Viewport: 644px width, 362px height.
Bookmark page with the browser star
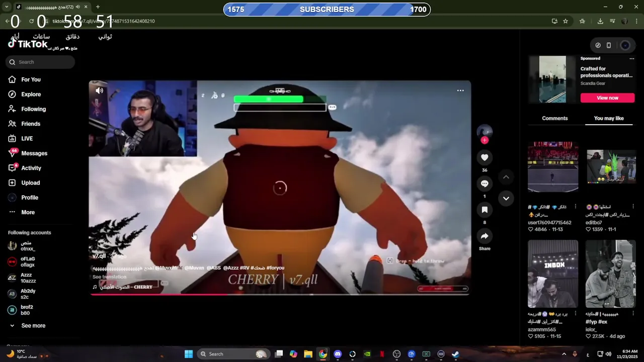click(x=566, y=21)
